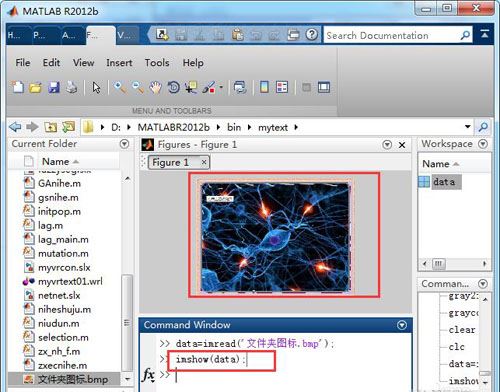500x392 pixels.
Task: Click the Paste icon in quick access bar
Action: pos(237,34)
